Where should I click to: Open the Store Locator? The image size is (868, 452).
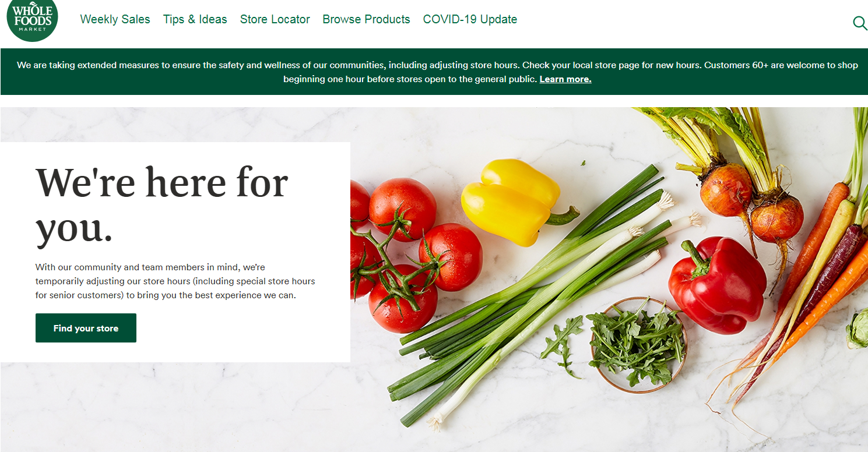(275, 19)
